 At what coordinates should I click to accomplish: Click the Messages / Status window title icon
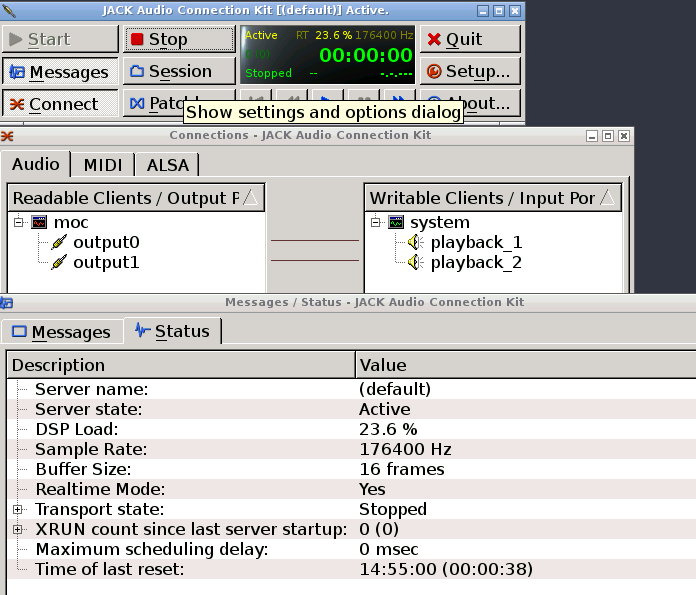6,303
